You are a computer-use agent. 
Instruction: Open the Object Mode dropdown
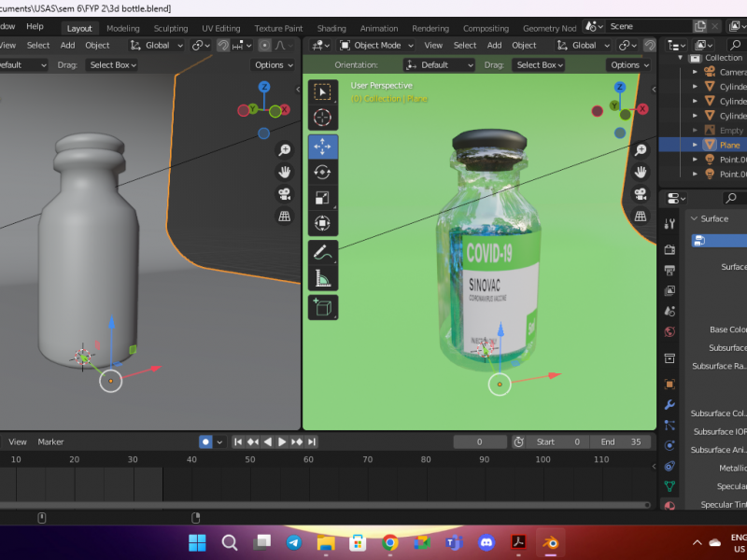[x=376, y=45]
